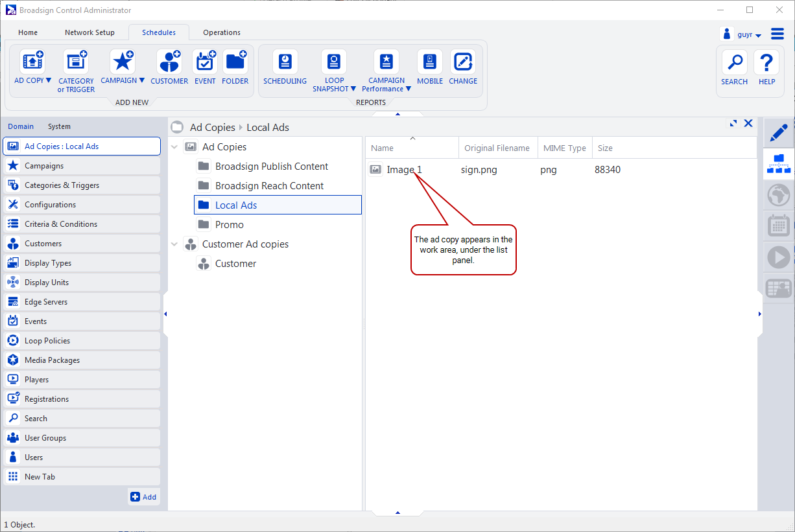Open Loop Policies in the sidebar
Screen dimensions: 795x532
coord(82,341)
